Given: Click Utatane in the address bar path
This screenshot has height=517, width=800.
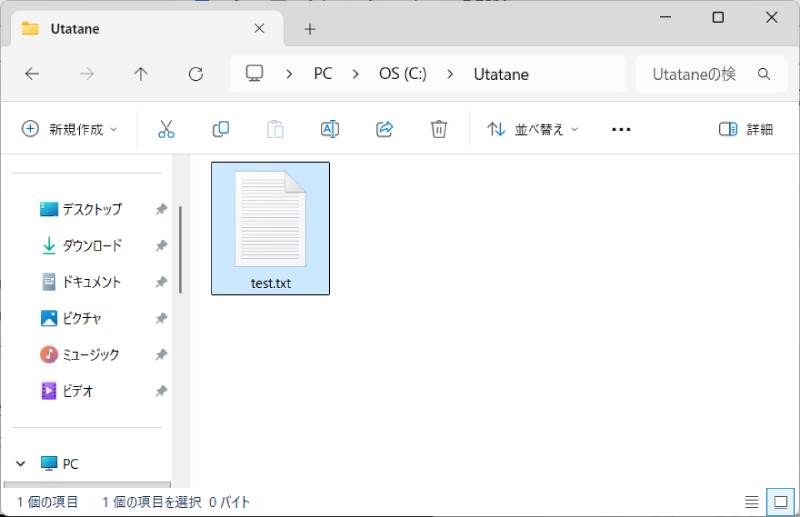Looking at the screenshot, I should tap(501, 74).
